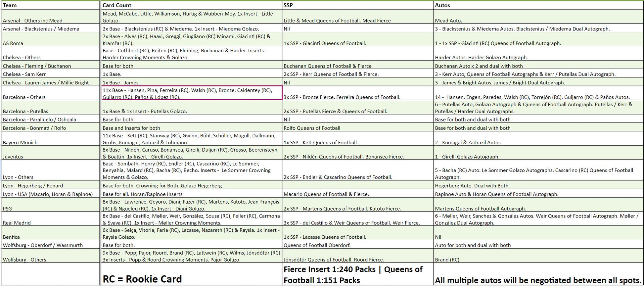This screenshot has width=644, height=286.
Task: Select the "Mead Auto." autos cell
Action: (538, 17)
